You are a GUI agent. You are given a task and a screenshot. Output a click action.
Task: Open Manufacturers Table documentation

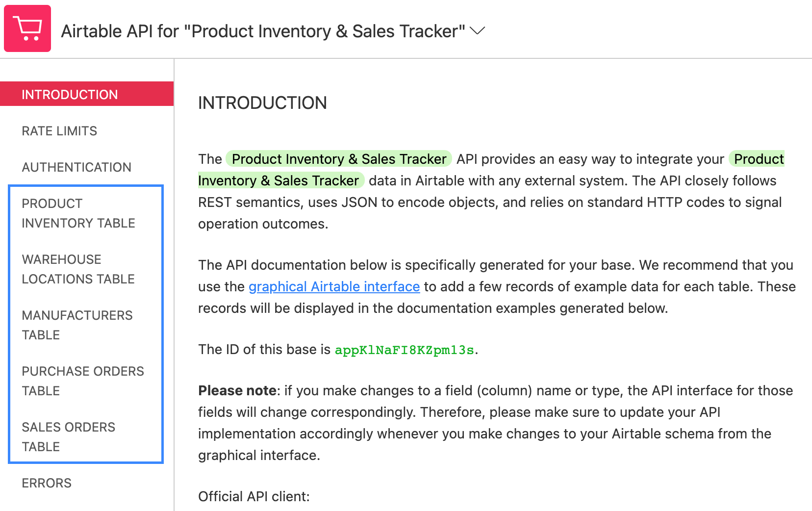pyautogui.click(x=77, y=325)
